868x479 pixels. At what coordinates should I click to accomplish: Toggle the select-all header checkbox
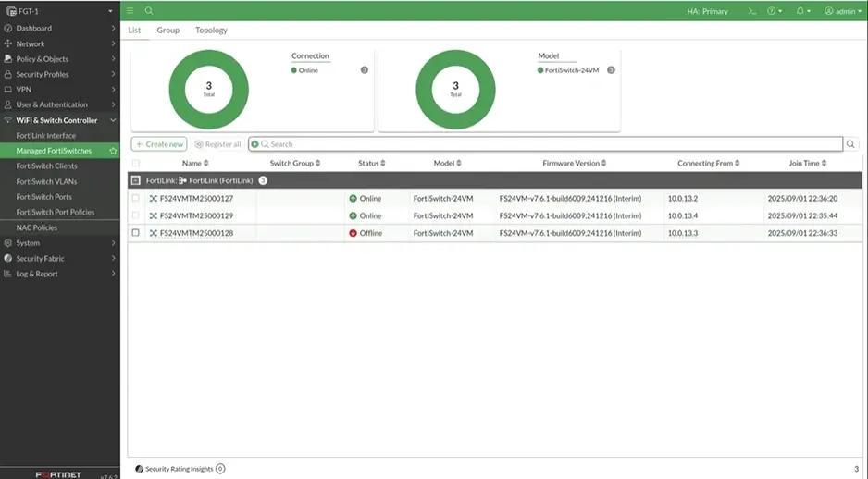coord(136,163)
